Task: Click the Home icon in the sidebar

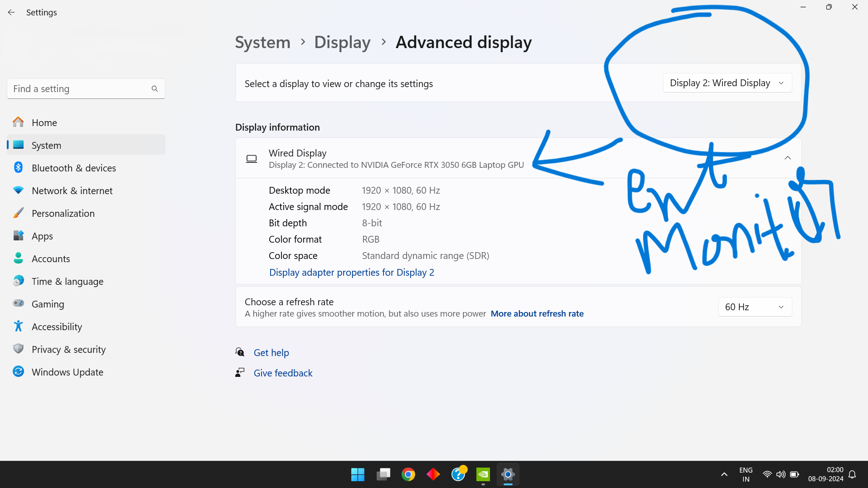Action: (18, 122)
